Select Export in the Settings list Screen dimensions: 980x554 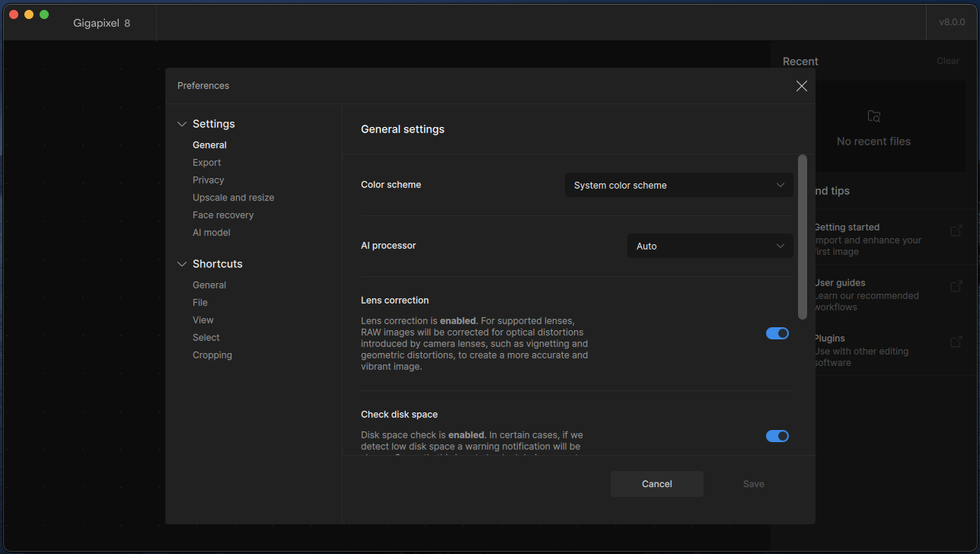pos(206,163)
